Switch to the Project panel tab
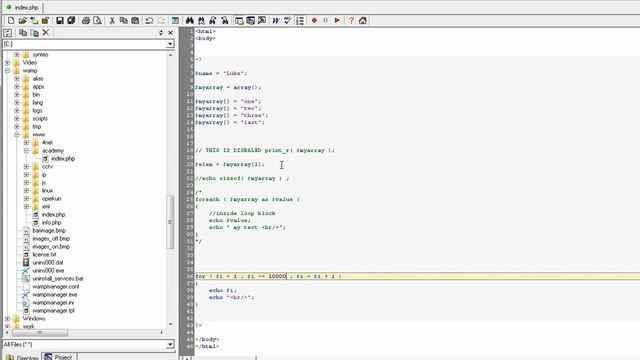The width and height of the screenshot is (640, 360). point(58,357)
